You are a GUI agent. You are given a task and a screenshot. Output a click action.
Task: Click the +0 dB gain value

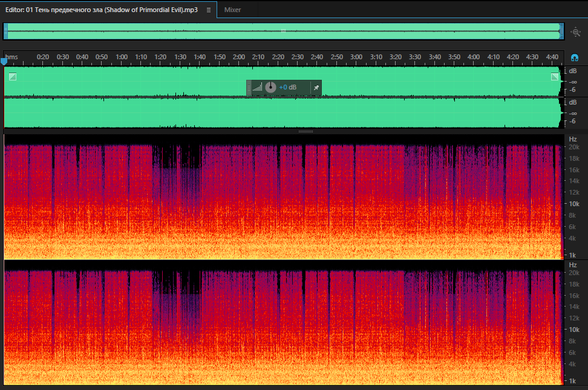(287, 88)
